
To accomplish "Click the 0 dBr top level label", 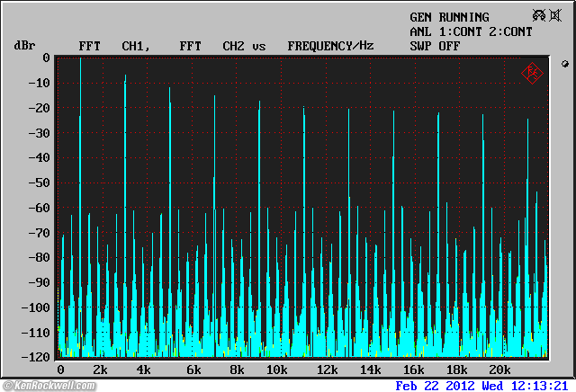I will (46, 58).
